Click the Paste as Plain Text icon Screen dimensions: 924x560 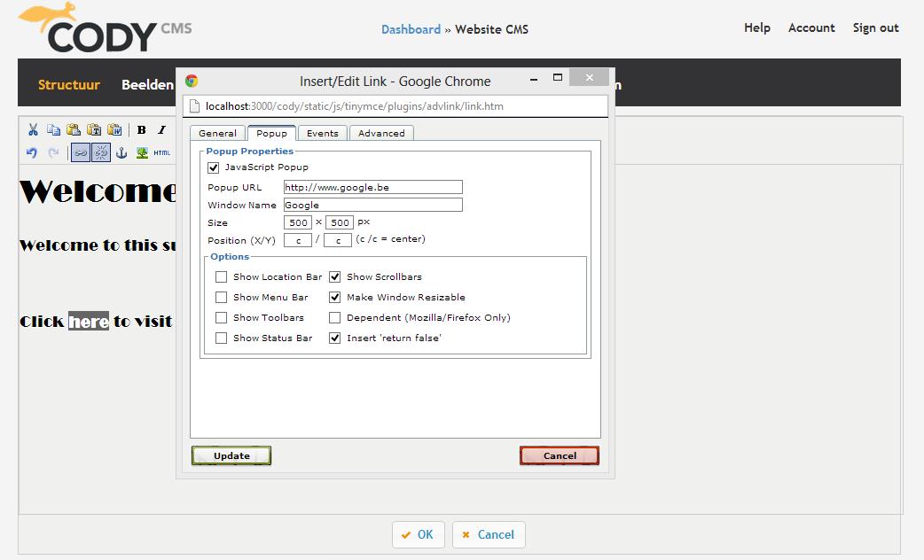pyautogui.click(x=94, y=129)
